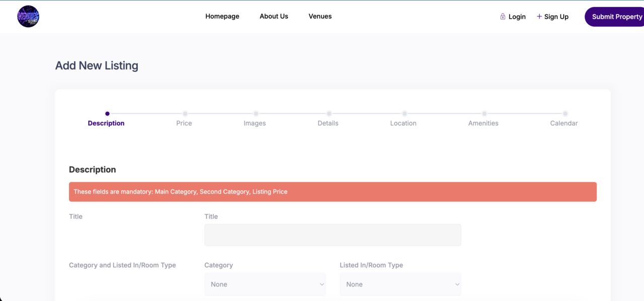This screenshot has height=301, width=644.
Task: Click the Description section heading
Action: (x=93, y=170)
